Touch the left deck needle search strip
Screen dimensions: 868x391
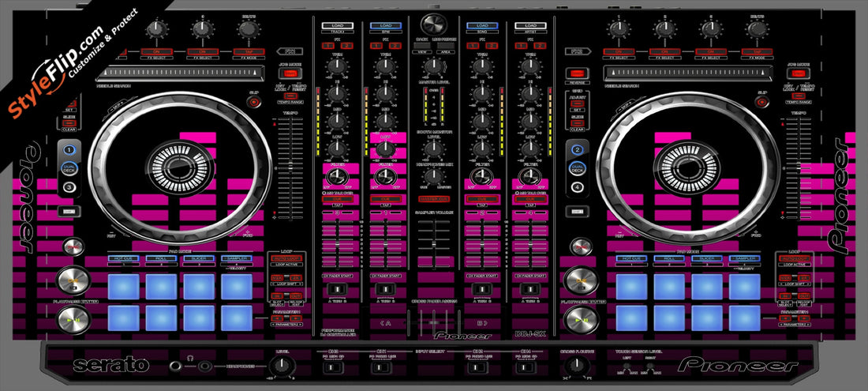(x=179, y=73)
